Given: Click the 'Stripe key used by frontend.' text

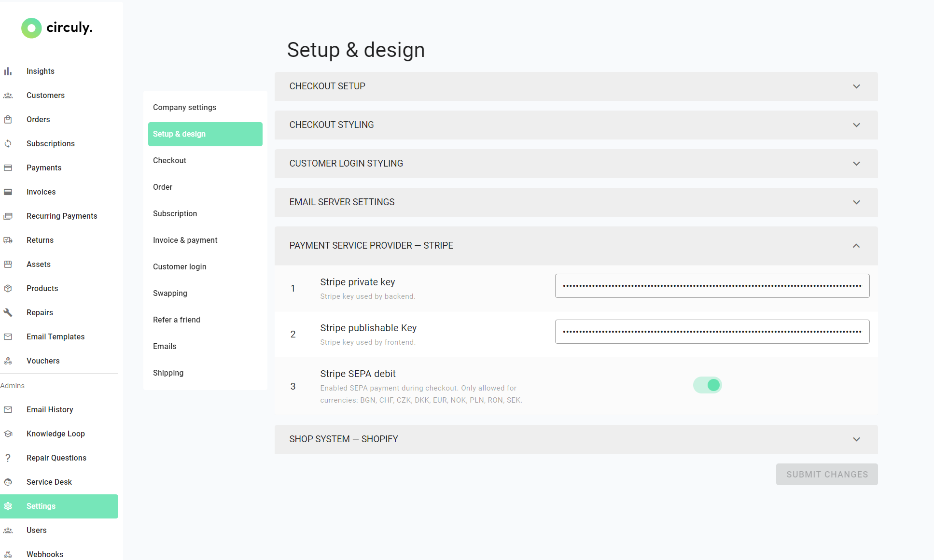Looking at the screenshot, I should [368, 342].
